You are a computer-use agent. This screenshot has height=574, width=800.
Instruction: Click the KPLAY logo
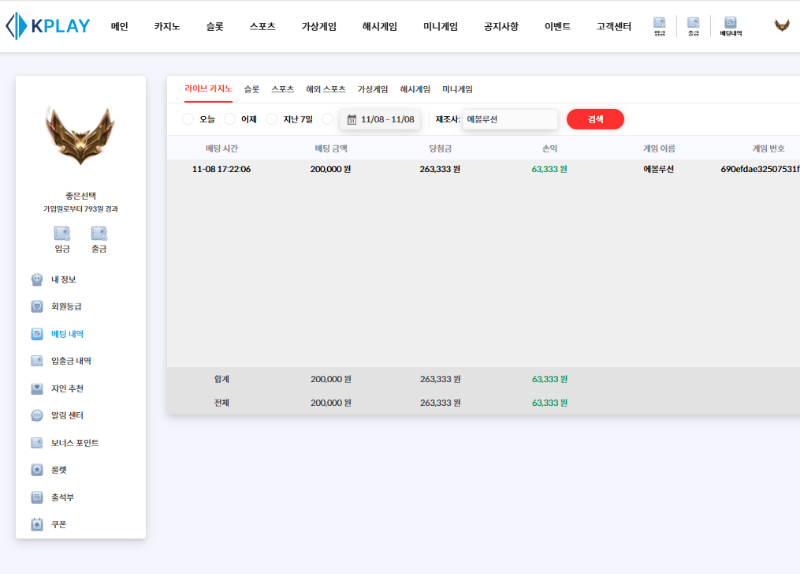coord(49,26)
